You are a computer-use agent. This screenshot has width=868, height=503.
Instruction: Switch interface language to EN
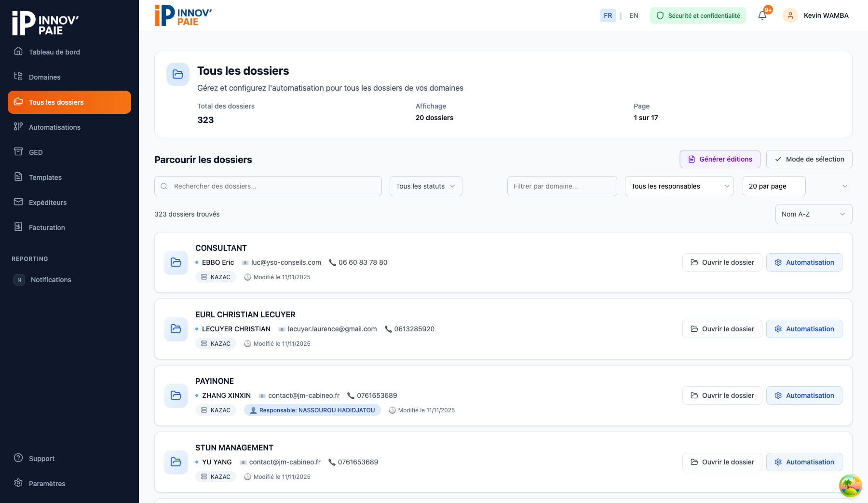pos(634,15)
